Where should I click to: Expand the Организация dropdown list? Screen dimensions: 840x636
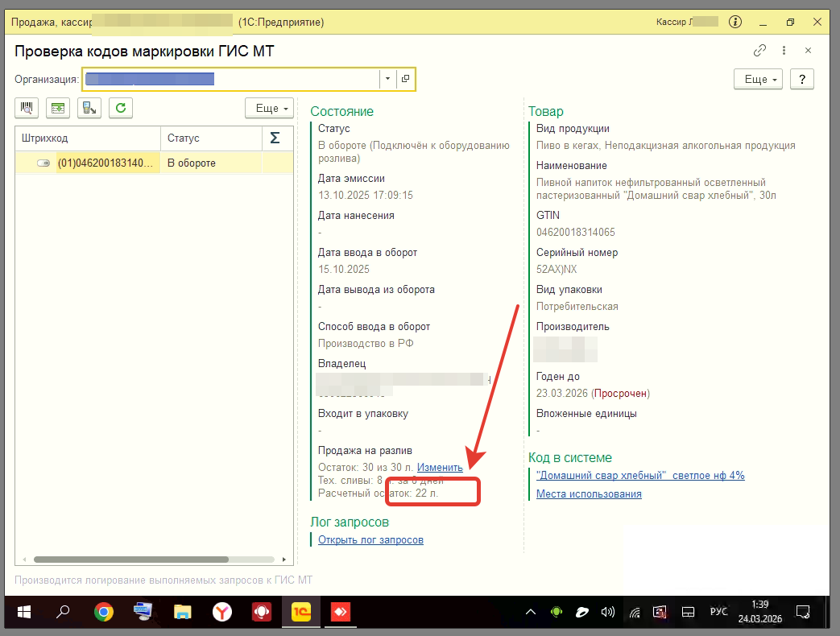click(x=387, y=79)
